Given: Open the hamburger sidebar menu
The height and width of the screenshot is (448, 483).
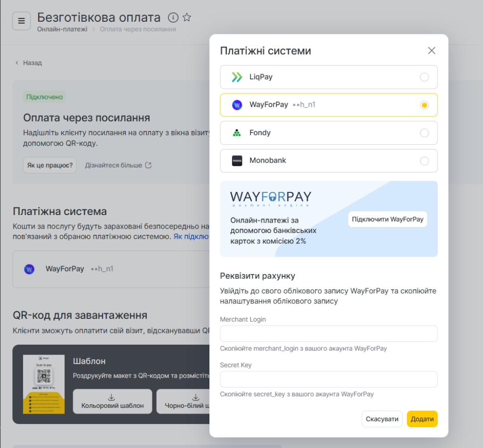Looking at the screenshot, I should (21, 21).
